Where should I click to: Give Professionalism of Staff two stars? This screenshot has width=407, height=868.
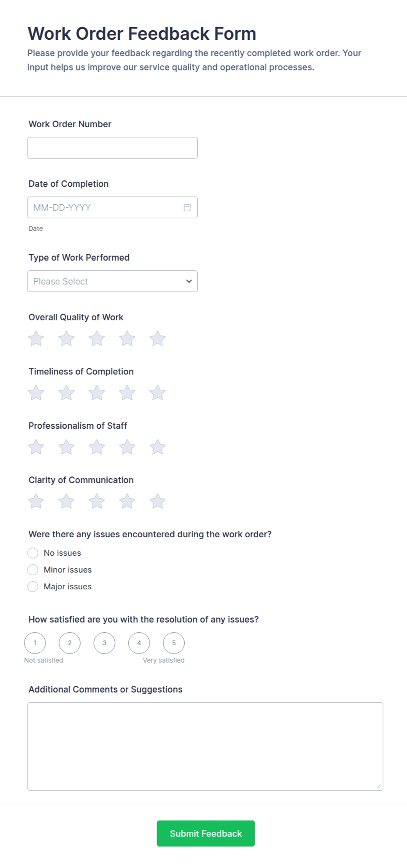coord(67,447)
